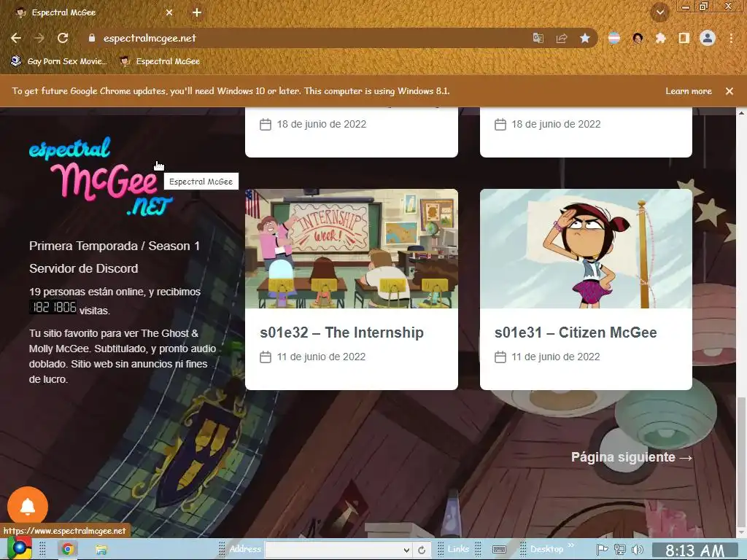Viewport: 747px width, 560px height.
Task: Click the Links toolbar label
Action: coord(458,549)
